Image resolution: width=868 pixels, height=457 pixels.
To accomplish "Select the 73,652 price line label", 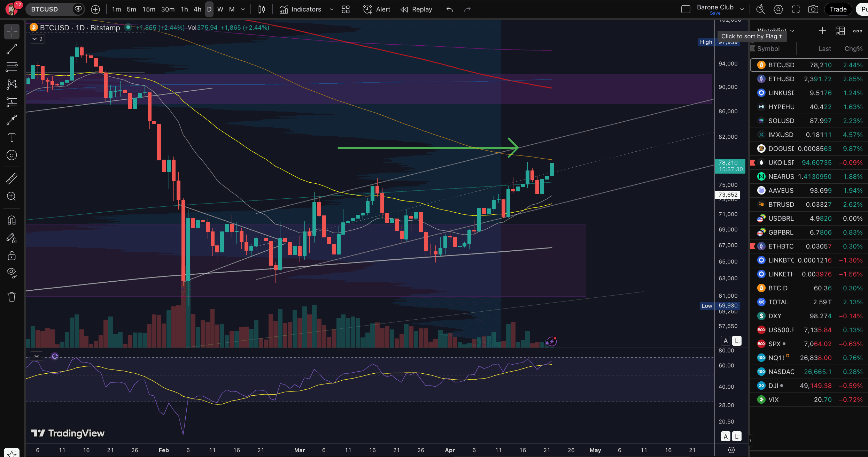I will pos(728,195).
